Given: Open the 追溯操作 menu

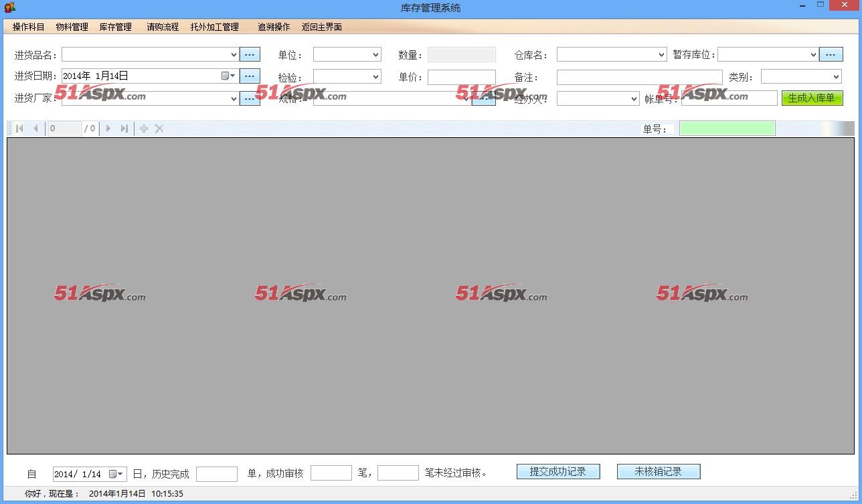Looking at the screenshot, I should tap(274, 27).
